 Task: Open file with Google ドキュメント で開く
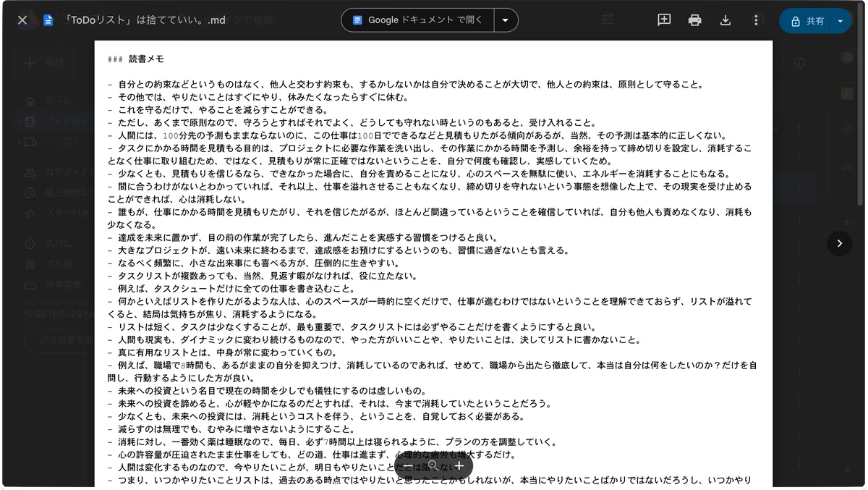[x=418, y=20]
